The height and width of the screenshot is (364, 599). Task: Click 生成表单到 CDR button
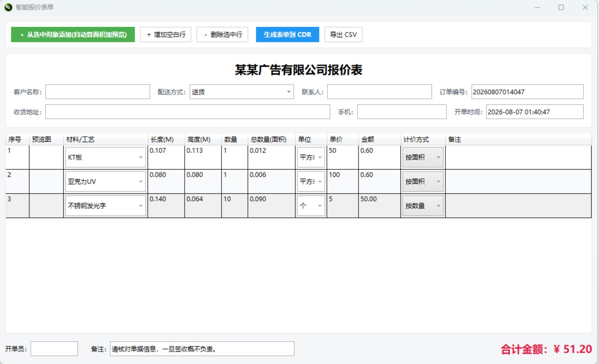pyautogui.click(x=288, y=34)
